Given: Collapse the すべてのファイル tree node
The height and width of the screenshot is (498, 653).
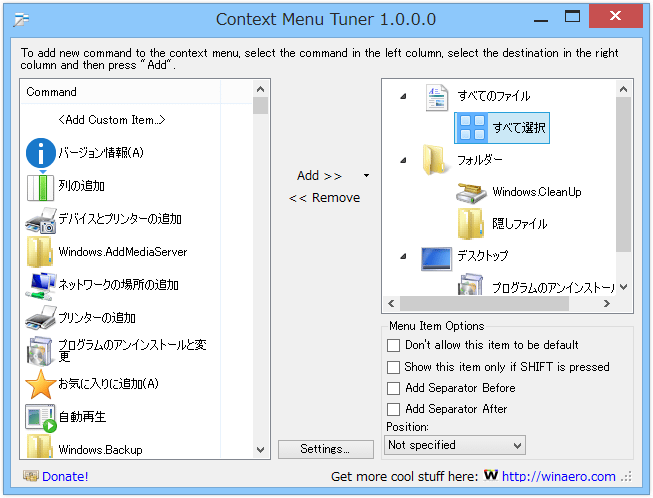Looking at the screenshot, I should 403,97.
